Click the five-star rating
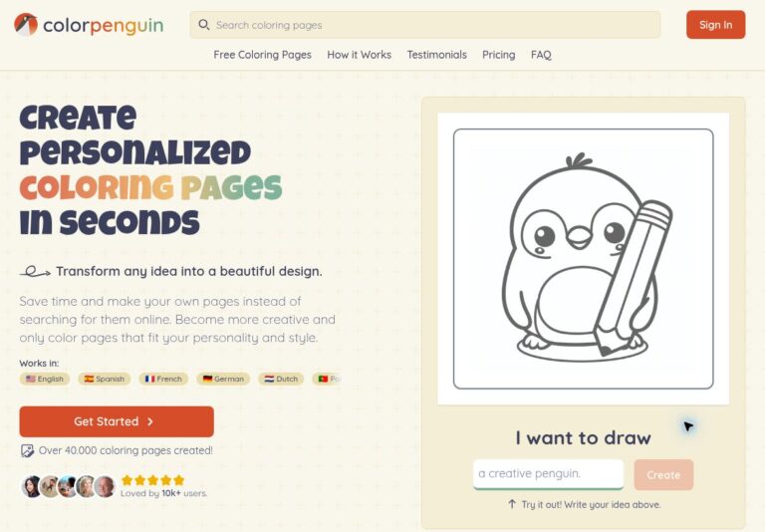The height and width of the screenshot is (532, 765). [152, 480]
